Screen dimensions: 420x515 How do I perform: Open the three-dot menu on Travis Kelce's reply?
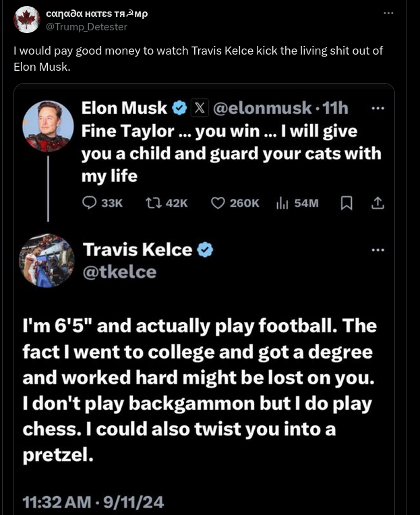tap(378, 250)
